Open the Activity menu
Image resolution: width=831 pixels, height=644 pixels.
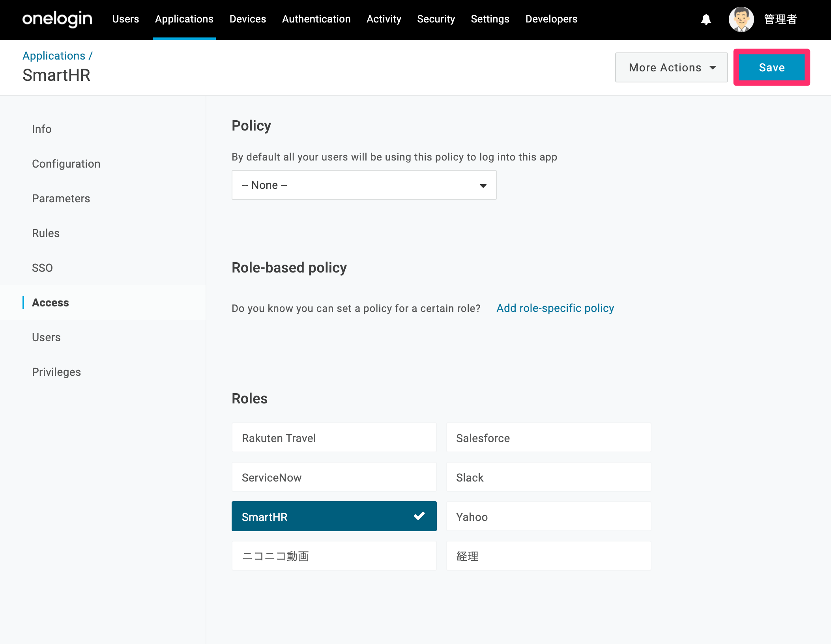(384, 19)
